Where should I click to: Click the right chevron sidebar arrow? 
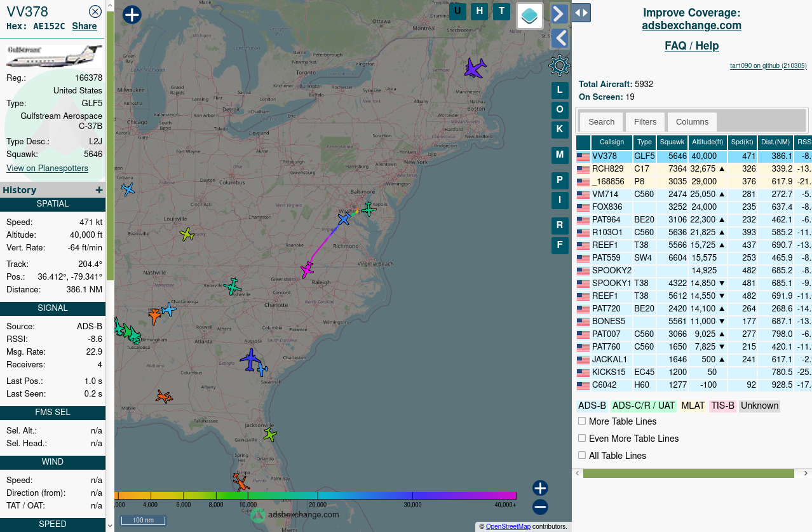(x=559, y=14)
